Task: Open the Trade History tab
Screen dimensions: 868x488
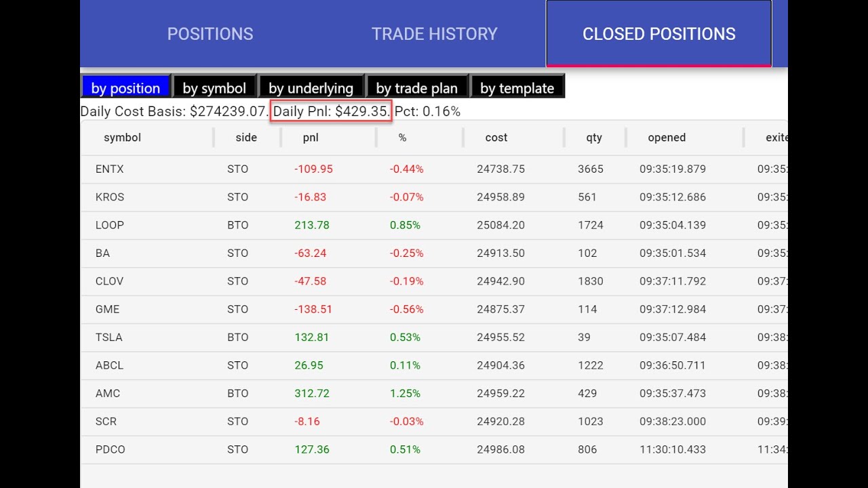Action: pos(434,34)
